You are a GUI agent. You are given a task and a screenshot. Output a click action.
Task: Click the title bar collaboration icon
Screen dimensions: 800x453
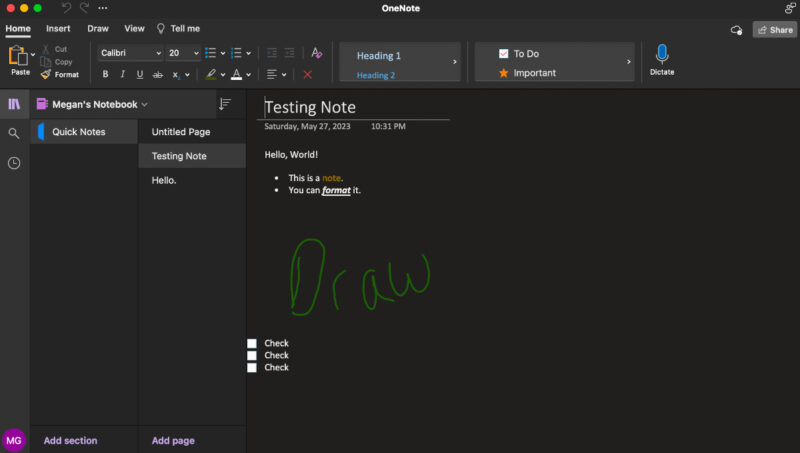(x=790, y=8)
